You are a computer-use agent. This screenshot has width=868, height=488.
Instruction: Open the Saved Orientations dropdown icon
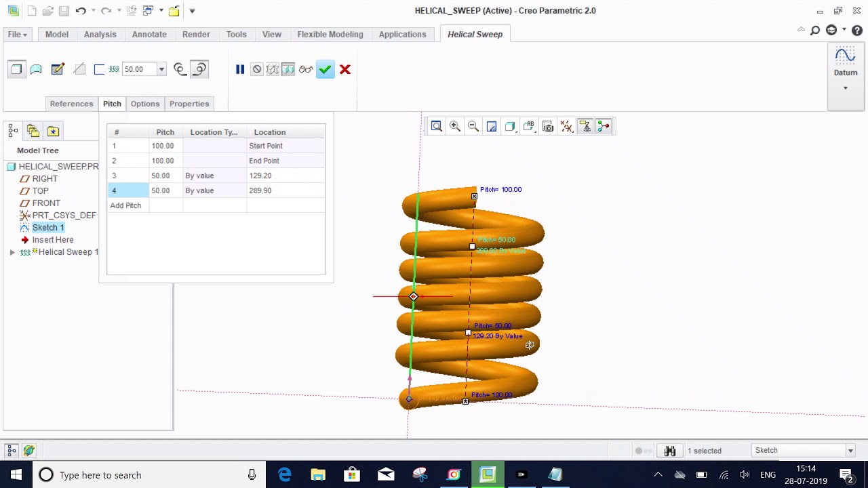tap(529, 126)
